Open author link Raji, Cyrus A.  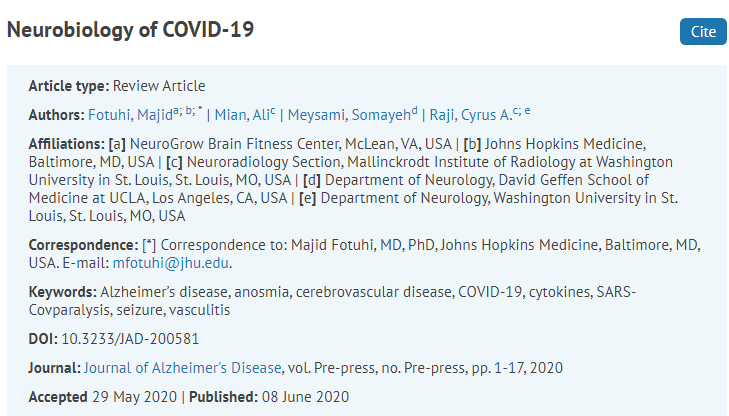coord(471,115)
